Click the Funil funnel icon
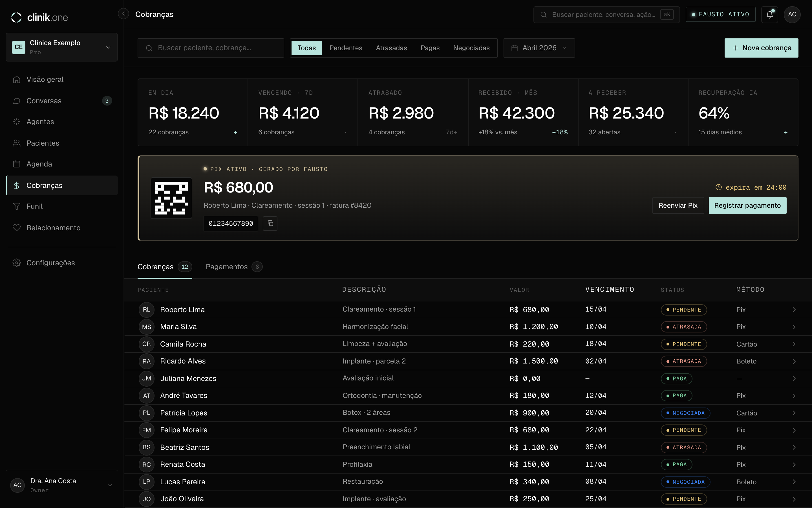 tap(16, 206)
